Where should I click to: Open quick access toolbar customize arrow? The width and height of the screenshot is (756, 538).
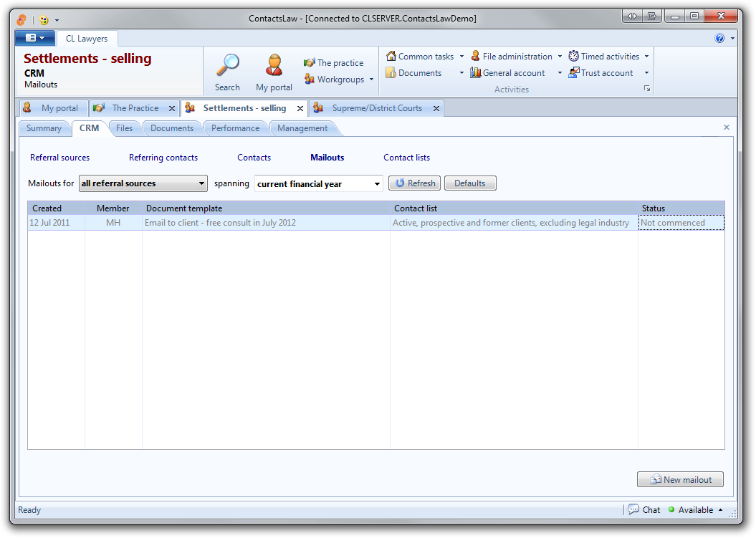pyautogui.click(x=57, y=20)
